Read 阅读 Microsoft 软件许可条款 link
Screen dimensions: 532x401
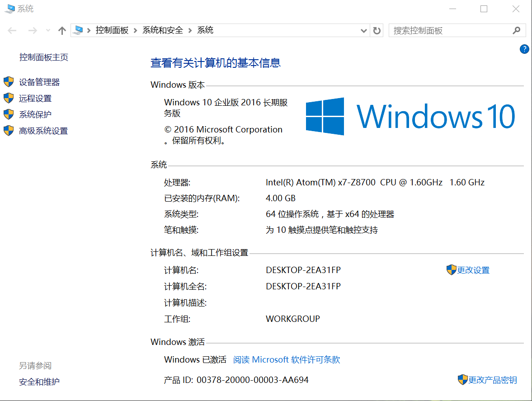287,359
